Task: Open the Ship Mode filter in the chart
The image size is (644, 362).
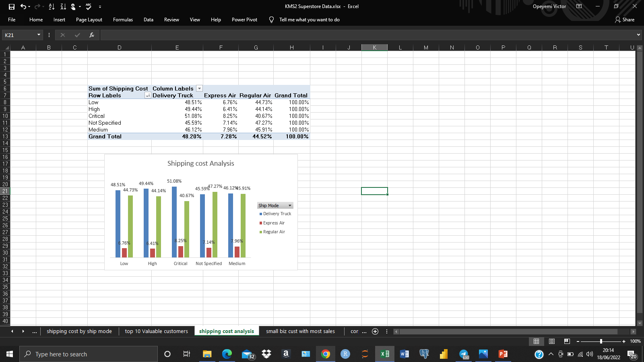Action: (289, 205)
